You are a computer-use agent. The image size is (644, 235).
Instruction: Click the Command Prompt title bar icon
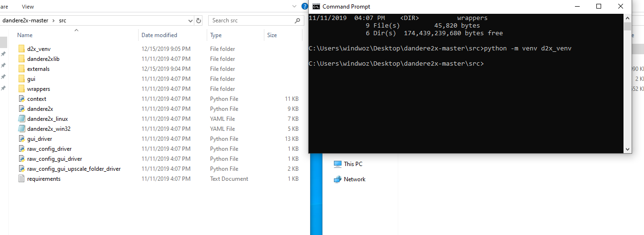coord(316,7)
